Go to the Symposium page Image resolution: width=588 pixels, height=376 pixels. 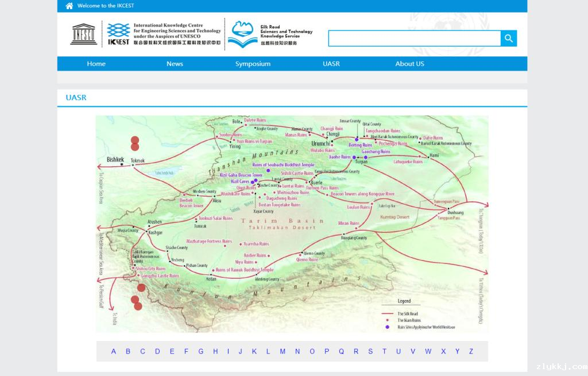tap(253, 64)
